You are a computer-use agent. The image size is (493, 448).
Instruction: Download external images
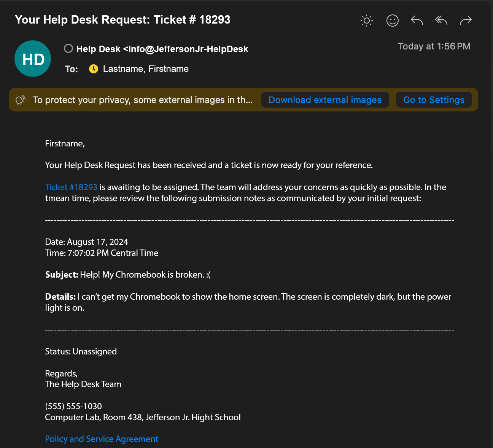pyautogui.click(x=325, y=100)
